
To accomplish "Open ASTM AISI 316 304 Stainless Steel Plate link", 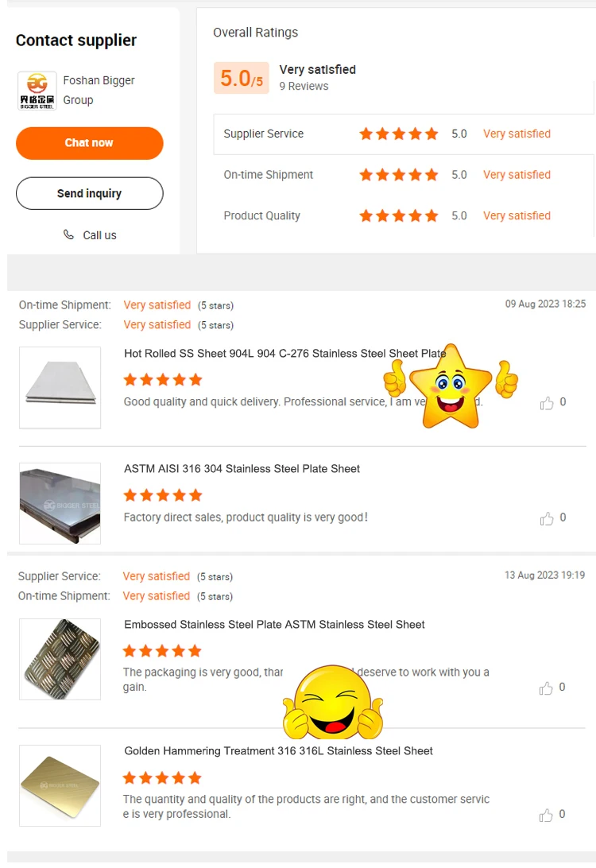I will (x=242, y=469).
